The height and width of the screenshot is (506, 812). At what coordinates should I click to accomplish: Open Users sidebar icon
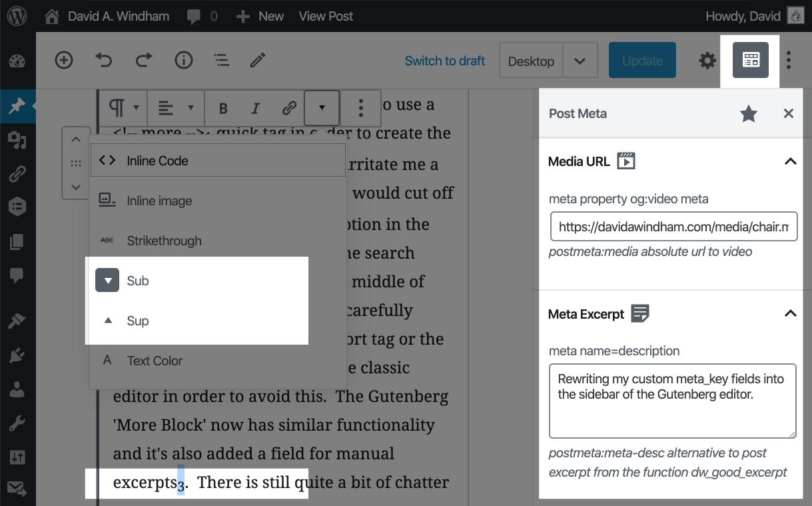tap(17, 389)
